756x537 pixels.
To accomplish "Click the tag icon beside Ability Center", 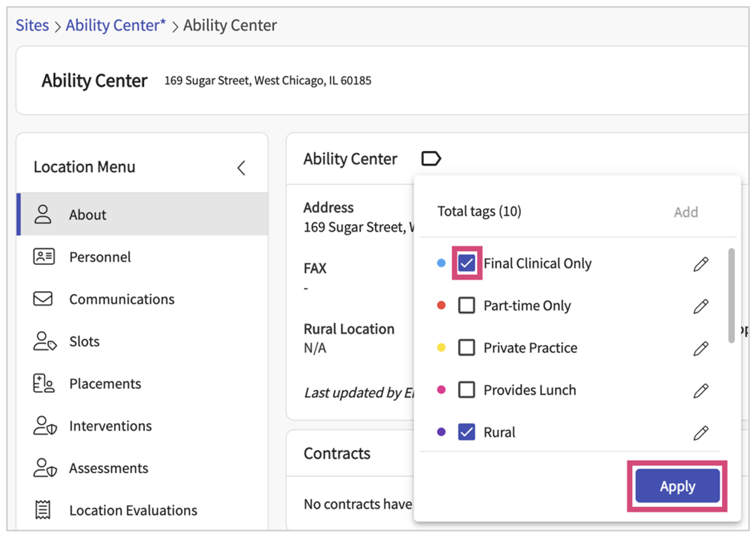I will click(x=431, y=158).
